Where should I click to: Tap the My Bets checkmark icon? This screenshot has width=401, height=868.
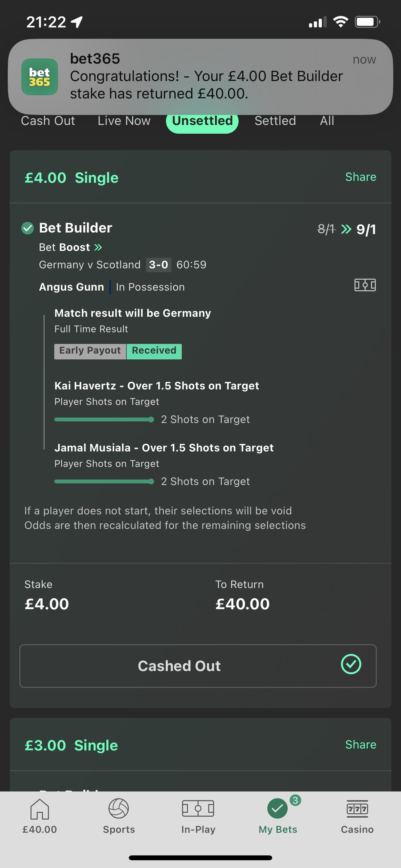point(277,808)
